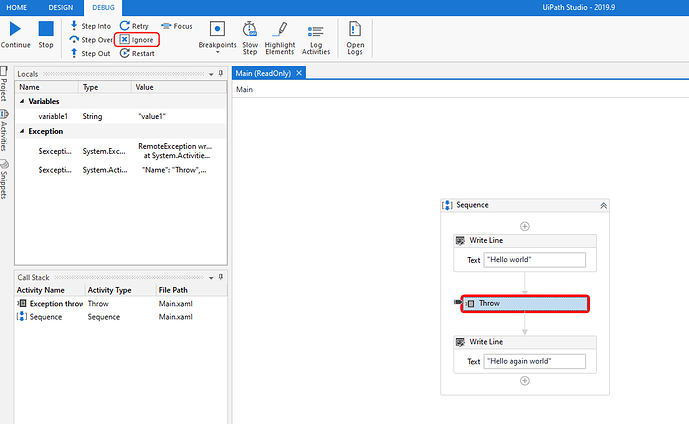
Task: Close the Main (ReadOnly) tab
Action: pos(299,73)
